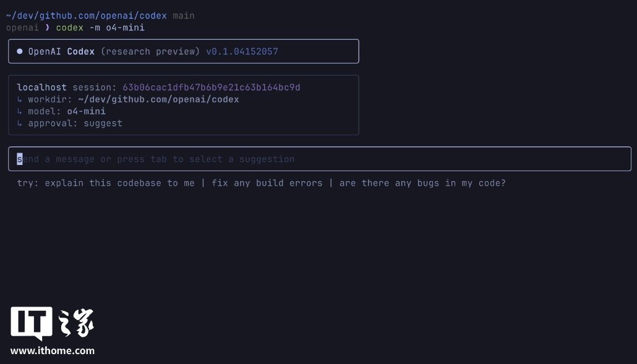Open the www.ithome.com link
637x364 pixels.
point(53,350)
